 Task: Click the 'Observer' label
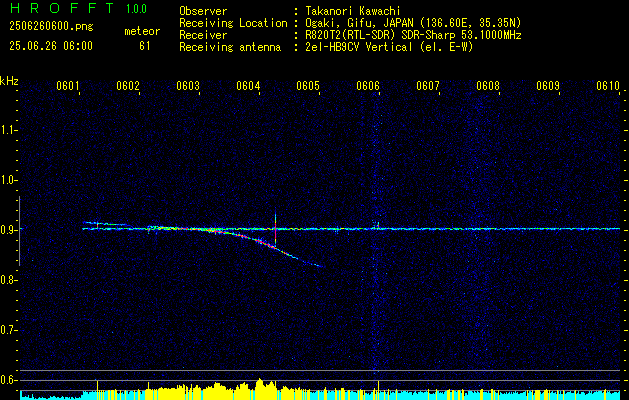click(x=203, y=11)
